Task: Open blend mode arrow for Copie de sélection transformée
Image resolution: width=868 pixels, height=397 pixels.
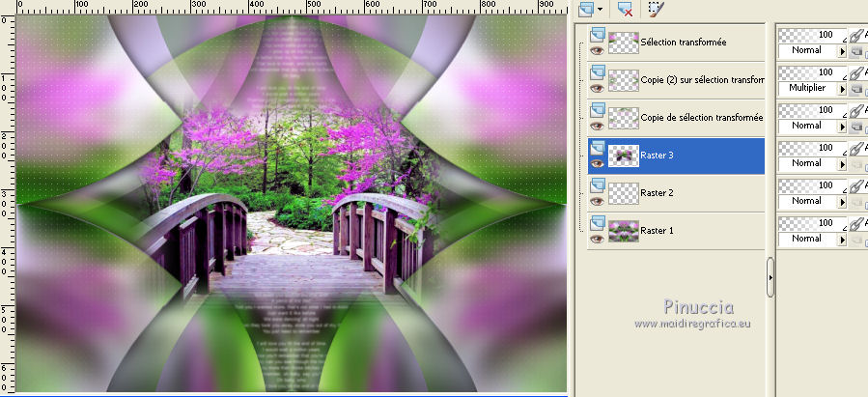Action: 843,127
